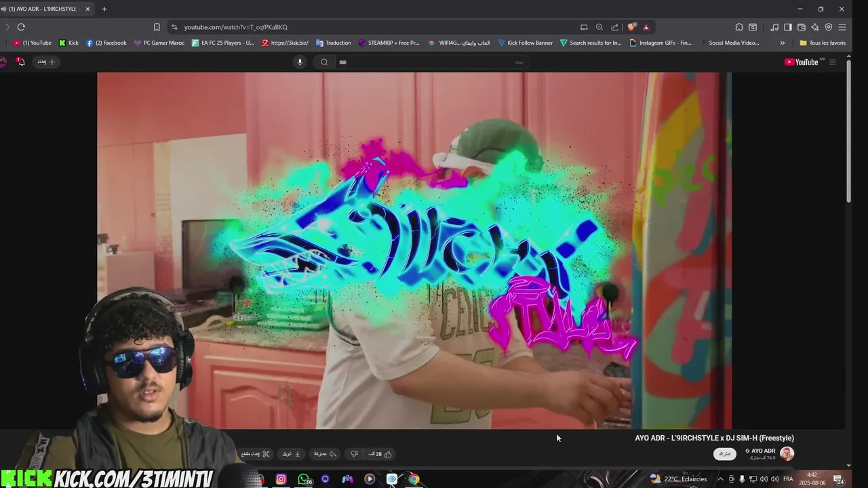Open the Traduction bookmark
The width and height of the screenshot is (868, 488).
[334, 43]
